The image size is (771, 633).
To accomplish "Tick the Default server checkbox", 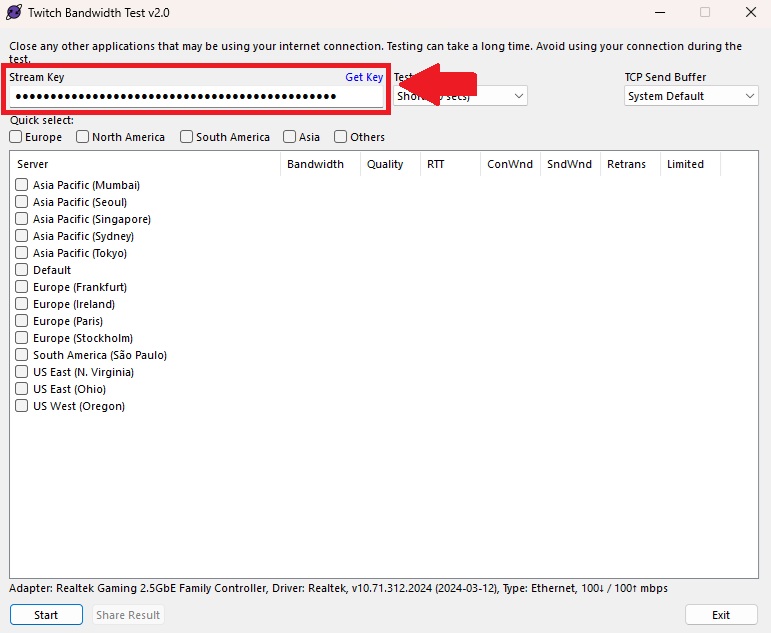I will (x=22, y=270).
